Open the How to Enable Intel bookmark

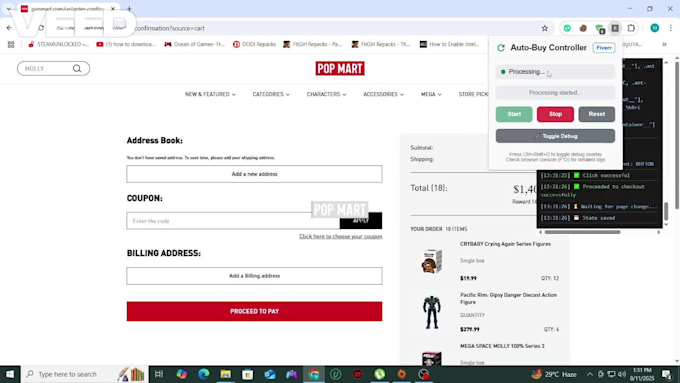point(450,44)
